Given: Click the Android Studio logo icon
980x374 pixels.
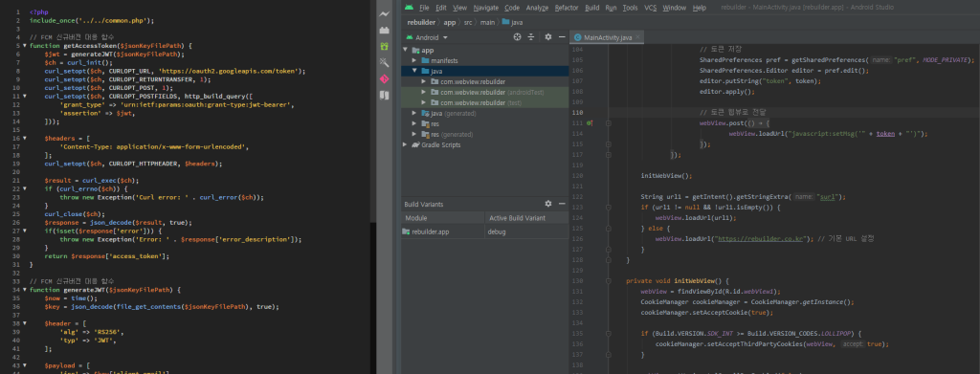Looking at the screenshot, I should tap(409, 8).
